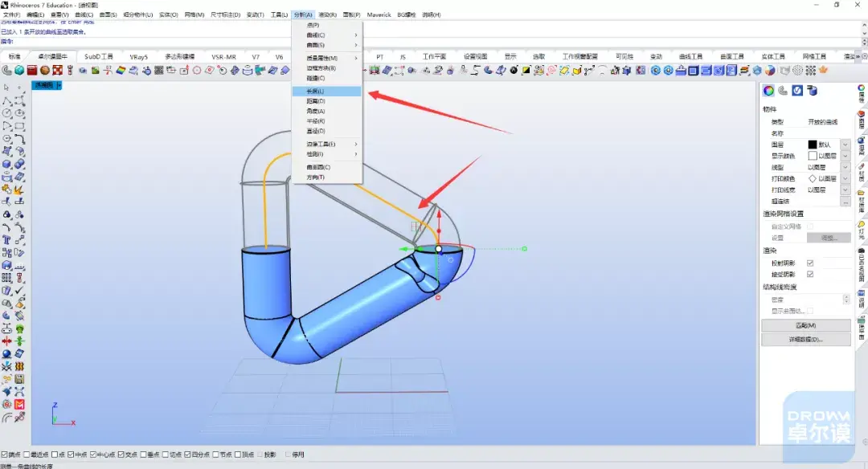
Task: Select the text T tool icon
Action: pos(6,240)
